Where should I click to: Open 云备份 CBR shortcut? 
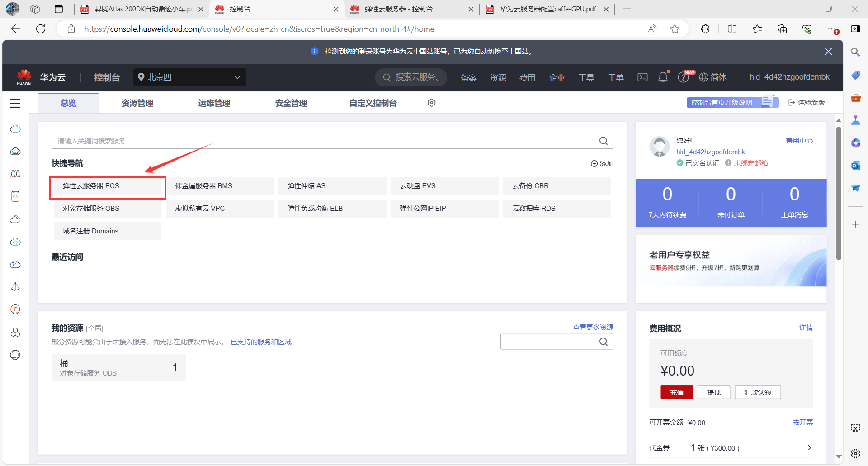(x=557, y=186)
